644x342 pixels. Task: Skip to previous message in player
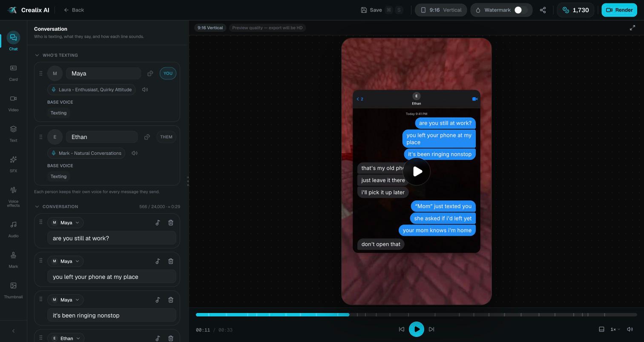[401, 329]
